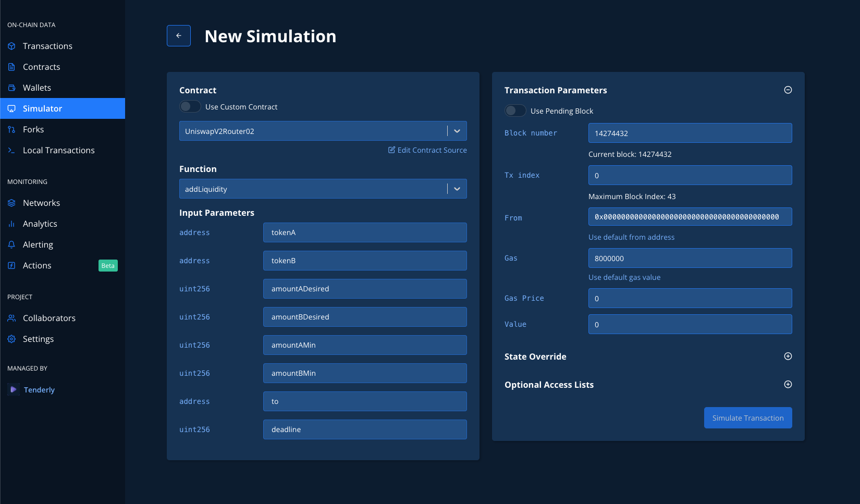Focus the tokenB address field
The height and width of the screenshot is (504, 860).
tap(365, 261)
